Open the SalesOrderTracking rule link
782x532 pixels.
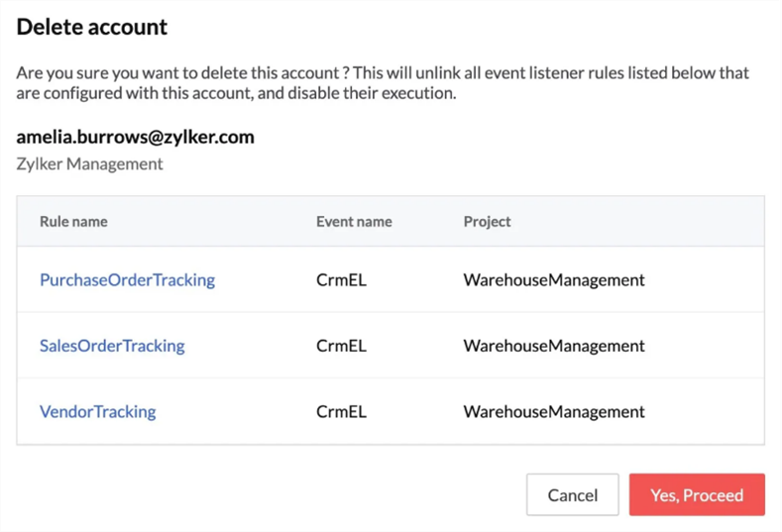(112, 346)
